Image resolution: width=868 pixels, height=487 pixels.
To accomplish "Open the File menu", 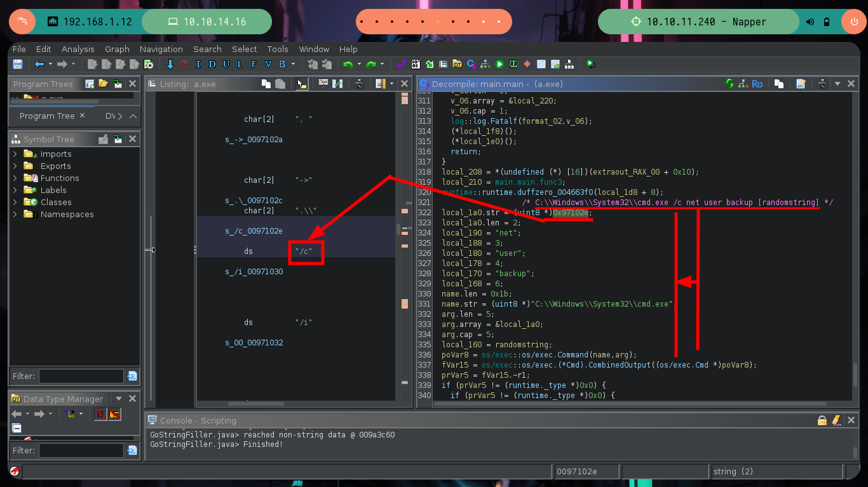I will coord(19,49).
